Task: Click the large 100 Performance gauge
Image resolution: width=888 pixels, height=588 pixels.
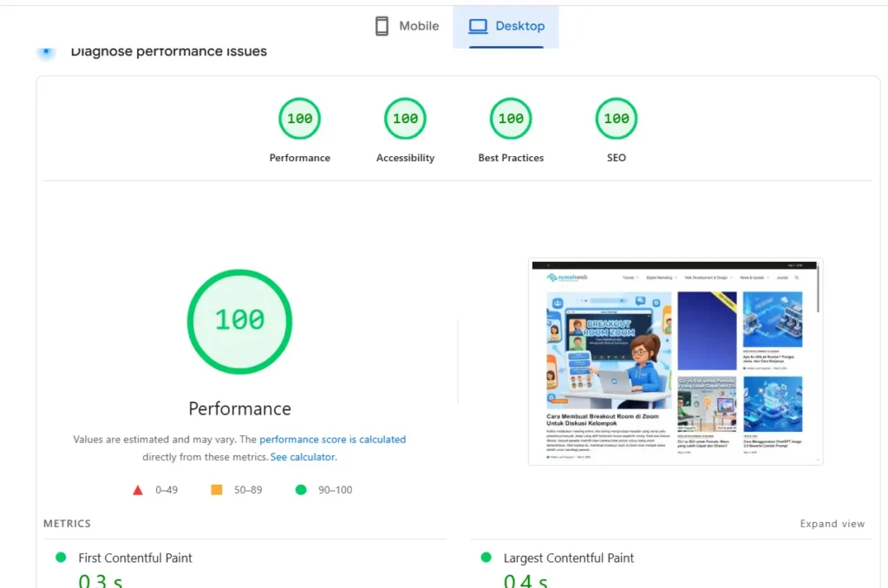Action: click(239, 321)
